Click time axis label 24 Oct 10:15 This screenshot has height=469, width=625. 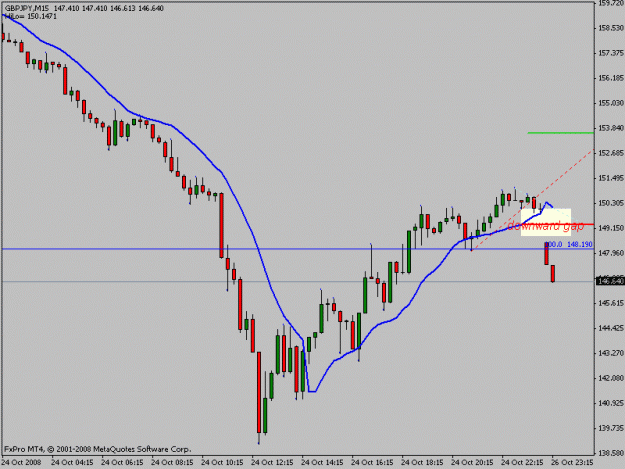pyautogui.click(x=222, y=463)
